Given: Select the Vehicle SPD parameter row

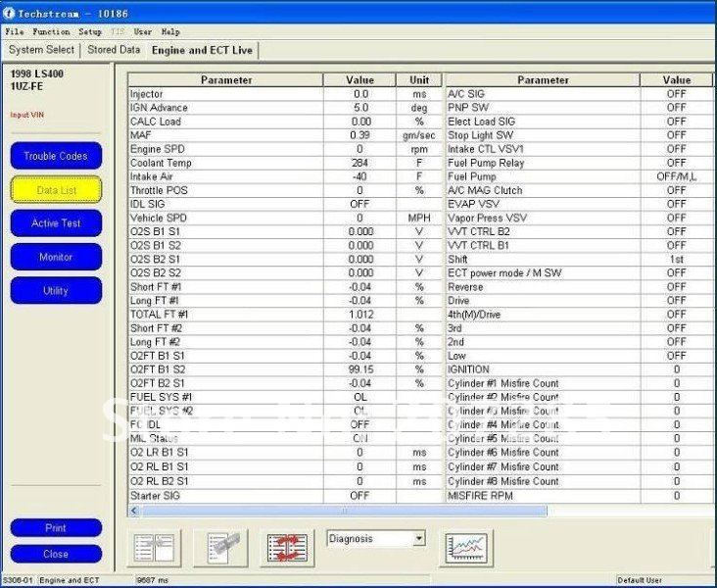Looking at the screenshot, I should [285, 218].
